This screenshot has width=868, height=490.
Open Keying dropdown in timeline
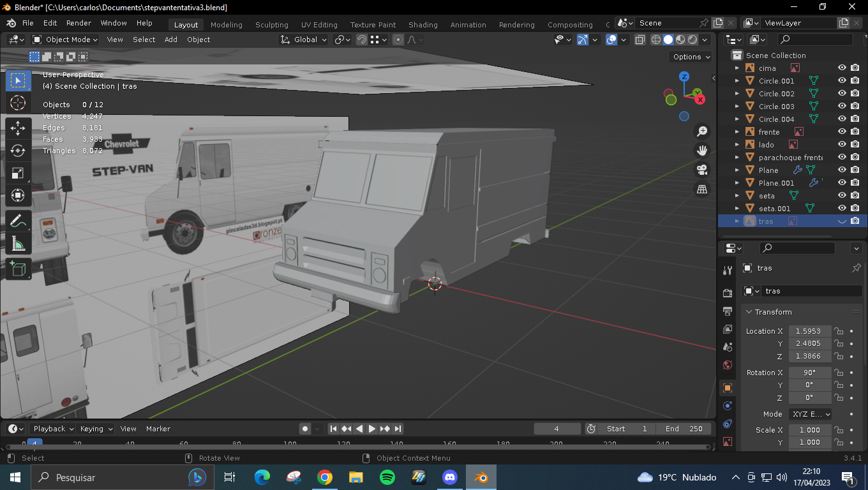tap(96, 429)
